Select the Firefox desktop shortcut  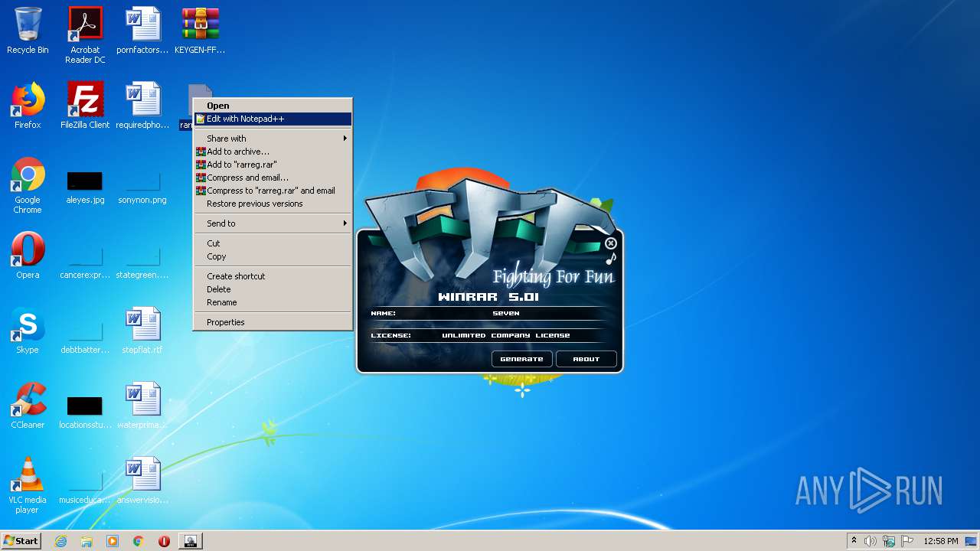click(28, 106)
